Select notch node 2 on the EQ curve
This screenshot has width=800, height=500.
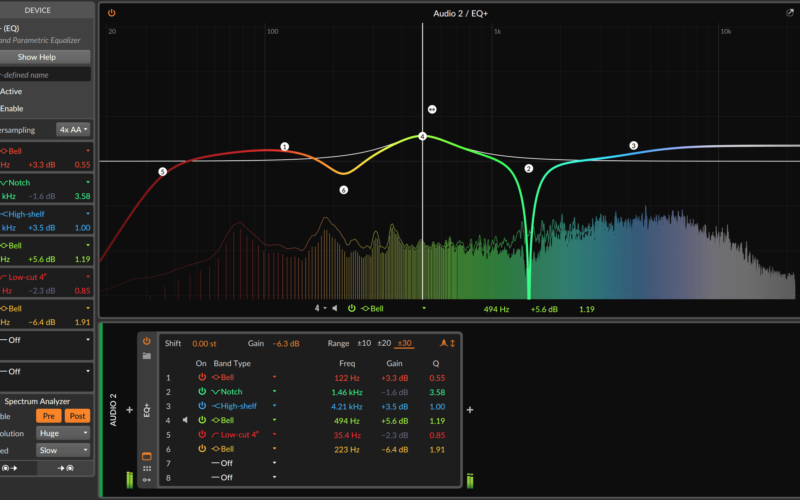coord(529,168)
